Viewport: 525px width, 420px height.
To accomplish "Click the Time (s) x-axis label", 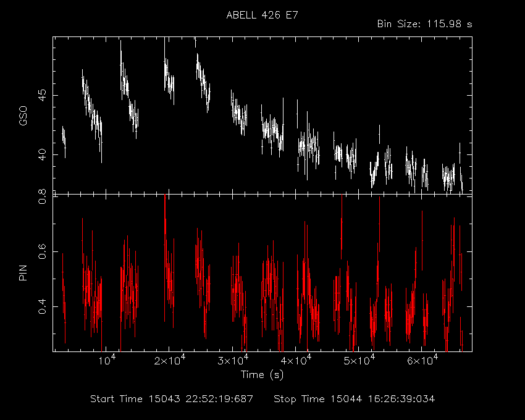I will pyautogui.click(x=262, y=374).
